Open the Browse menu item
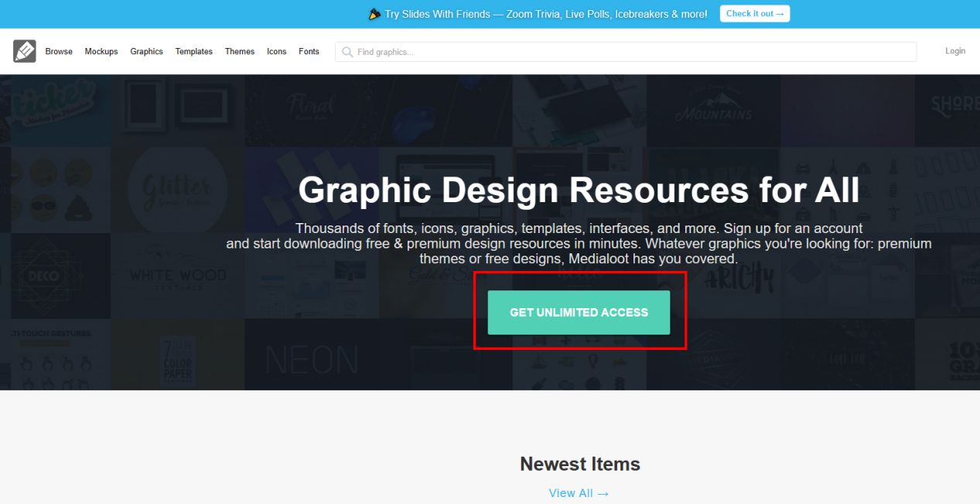 pyautogui.click(x=59, y=52)
